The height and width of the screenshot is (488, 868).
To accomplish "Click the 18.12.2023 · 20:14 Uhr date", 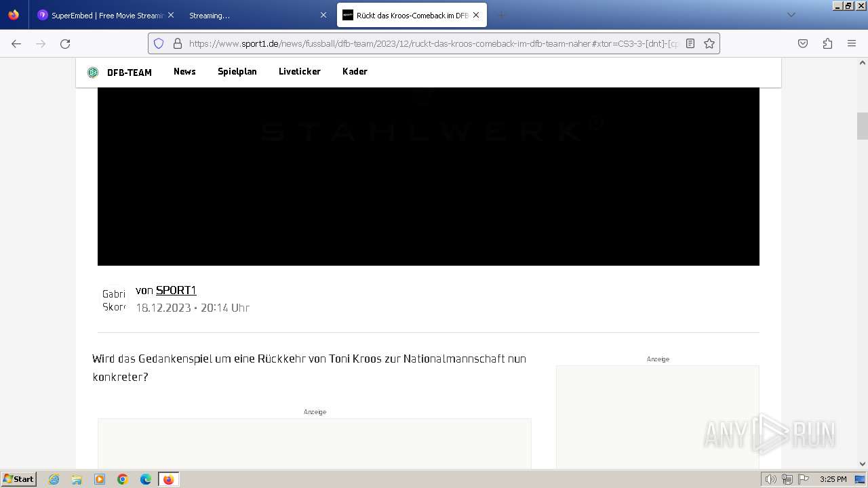I will [193, 308].
